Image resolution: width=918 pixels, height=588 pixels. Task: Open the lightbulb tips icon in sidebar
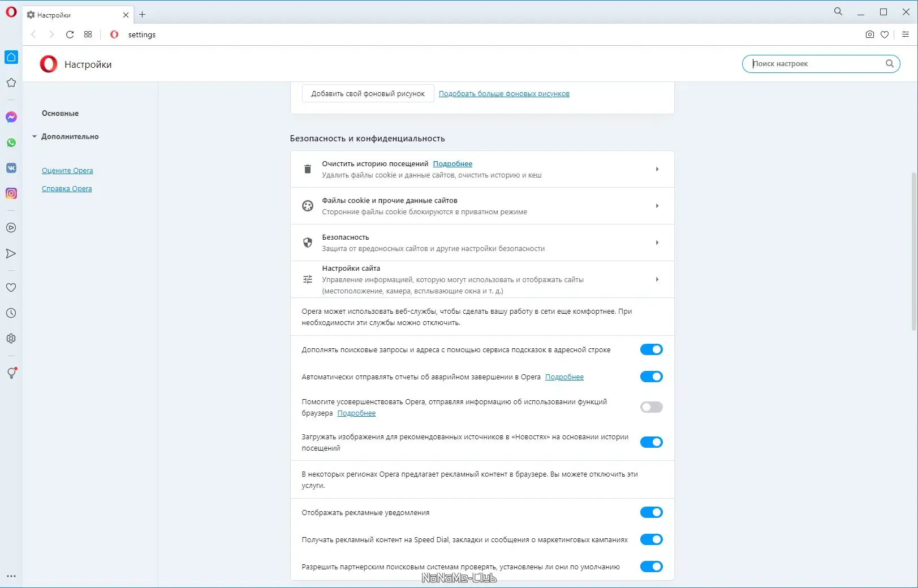pyautogui.click(x=11, y=373)
